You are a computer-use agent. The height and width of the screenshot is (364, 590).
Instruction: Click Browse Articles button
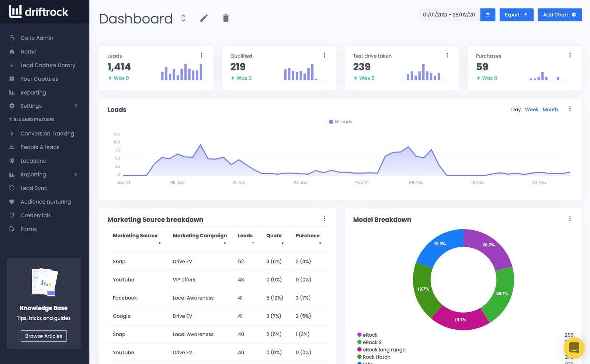tap(44, 336)
